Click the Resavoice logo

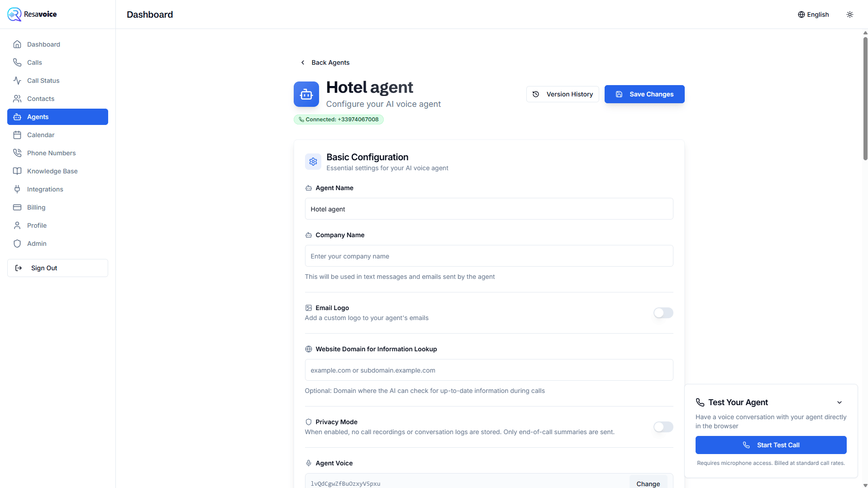click(32, 14)
